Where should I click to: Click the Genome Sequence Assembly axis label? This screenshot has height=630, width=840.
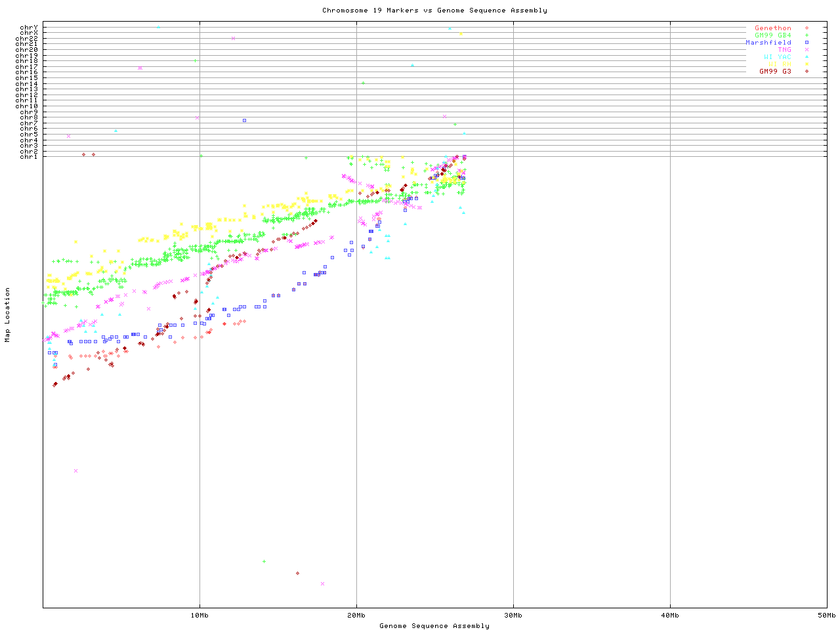coord(434,626)
